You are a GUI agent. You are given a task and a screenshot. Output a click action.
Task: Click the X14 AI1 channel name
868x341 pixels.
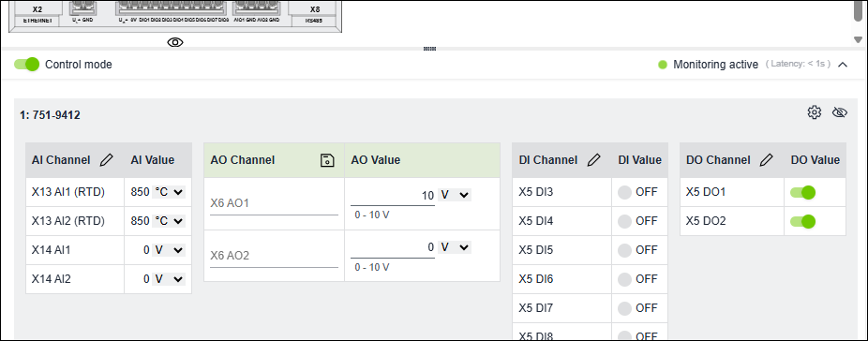[x=51, y=250]
